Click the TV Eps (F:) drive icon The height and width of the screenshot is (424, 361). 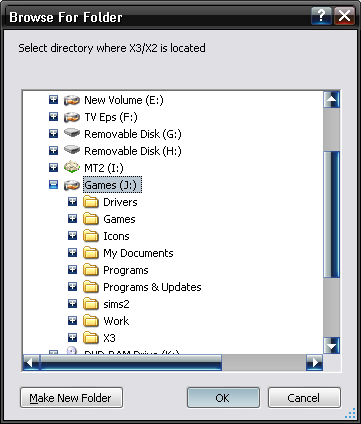pos(72,117)
